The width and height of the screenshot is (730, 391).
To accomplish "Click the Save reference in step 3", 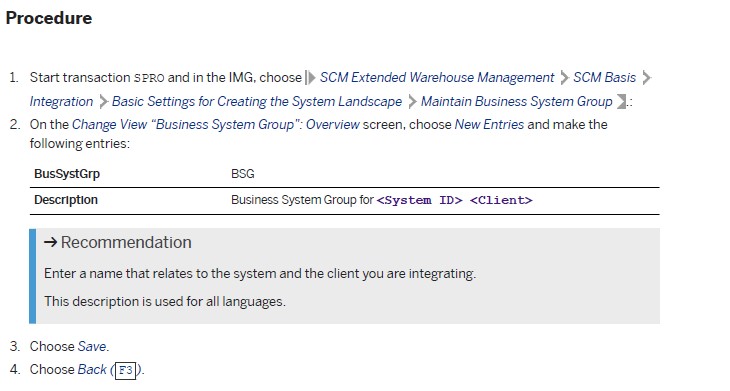I will pos(92,347).
